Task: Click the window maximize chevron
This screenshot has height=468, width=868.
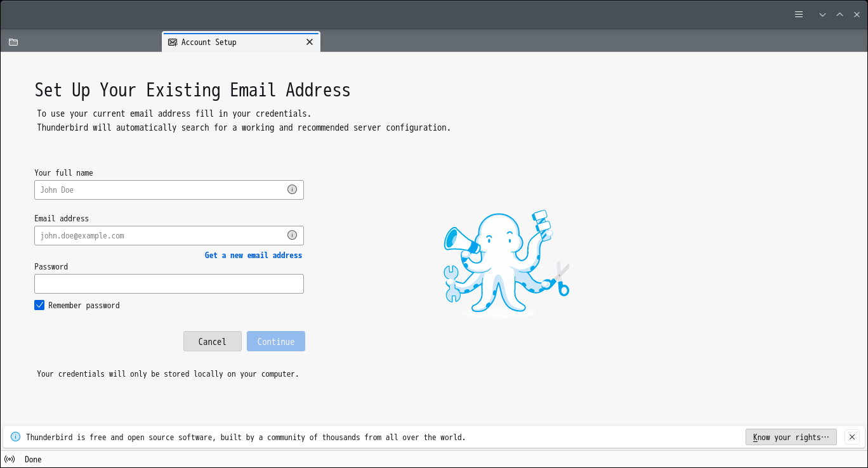Action: click(x=839, y=15)
